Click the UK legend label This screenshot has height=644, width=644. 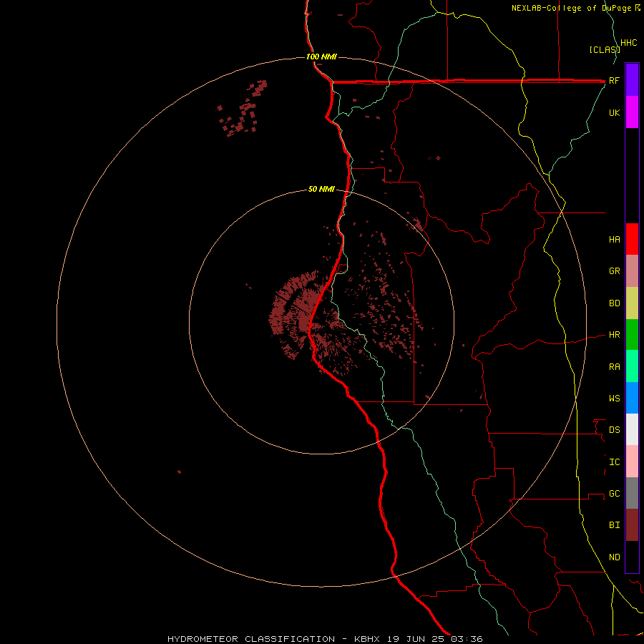(614, 112)
